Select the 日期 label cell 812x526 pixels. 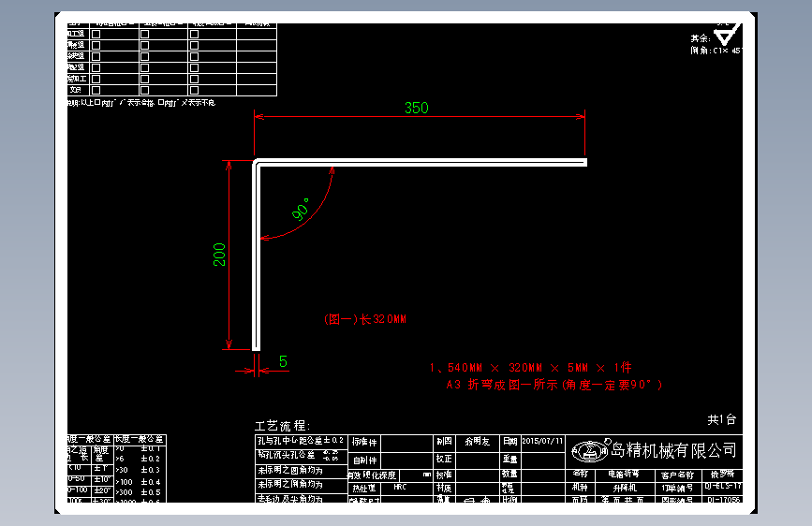(x=510, y=442)
